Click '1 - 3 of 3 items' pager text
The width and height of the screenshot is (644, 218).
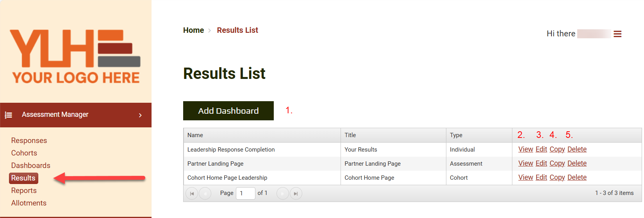click(614, 193)
